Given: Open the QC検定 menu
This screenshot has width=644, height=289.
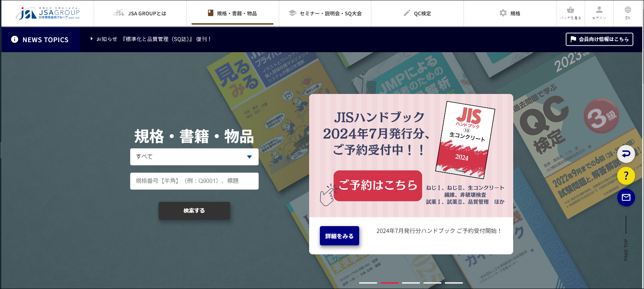Looking at the screenshot, I should click(x=417, y=13).
